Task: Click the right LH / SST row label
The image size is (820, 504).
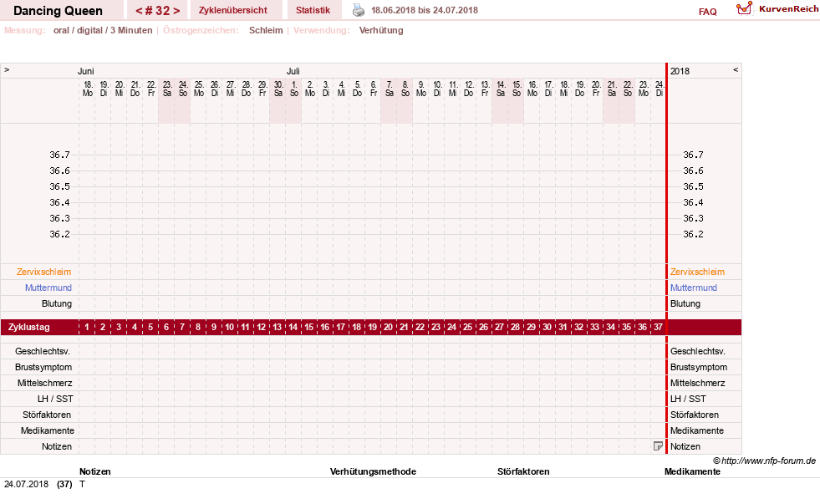Action: click(x=688, y=399)
